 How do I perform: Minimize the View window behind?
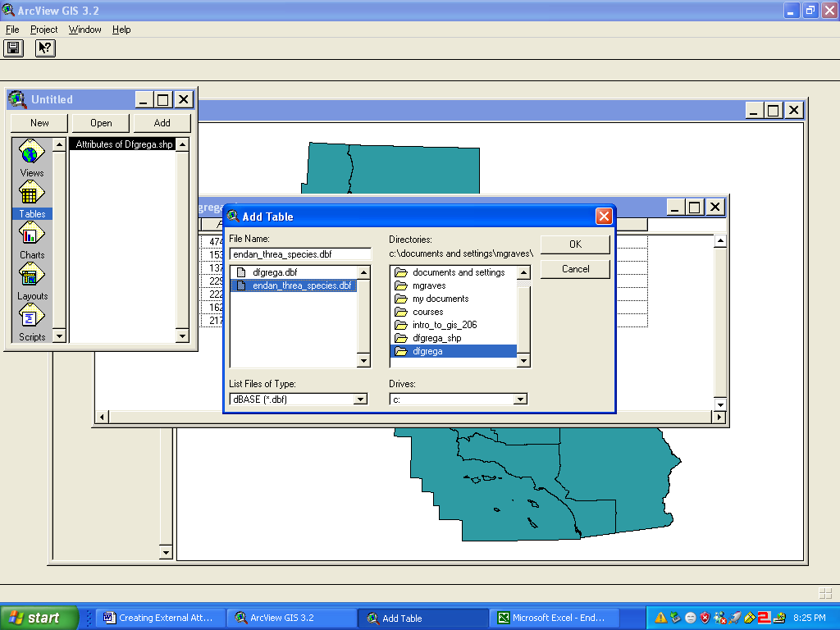pyautogui.click(x=753, y=111)
